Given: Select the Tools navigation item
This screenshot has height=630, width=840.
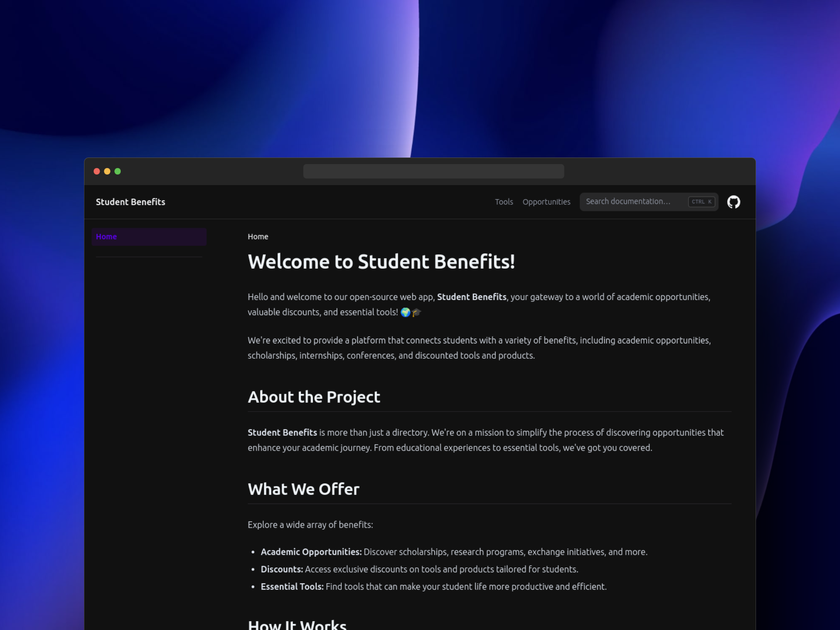Looking at the screenshot, I should 504,202.
